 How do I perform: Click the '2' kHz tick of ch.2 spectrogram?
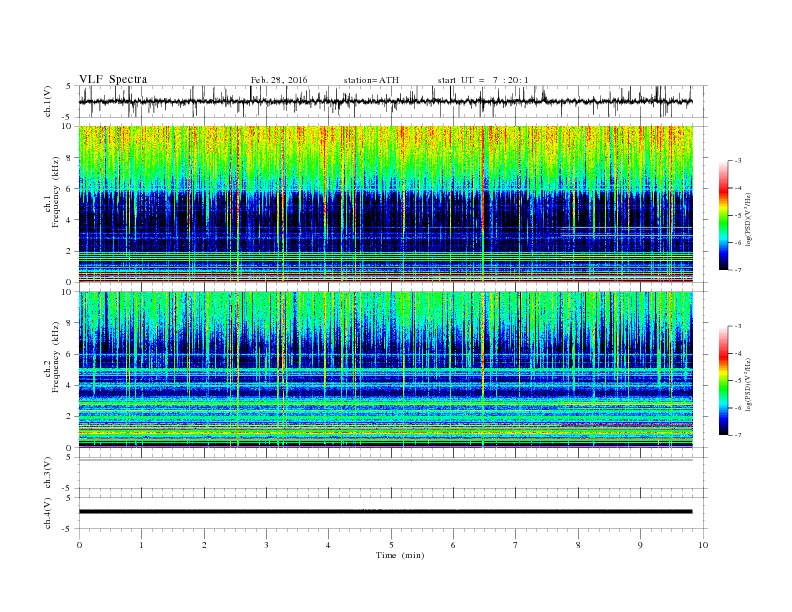(70, 417)
